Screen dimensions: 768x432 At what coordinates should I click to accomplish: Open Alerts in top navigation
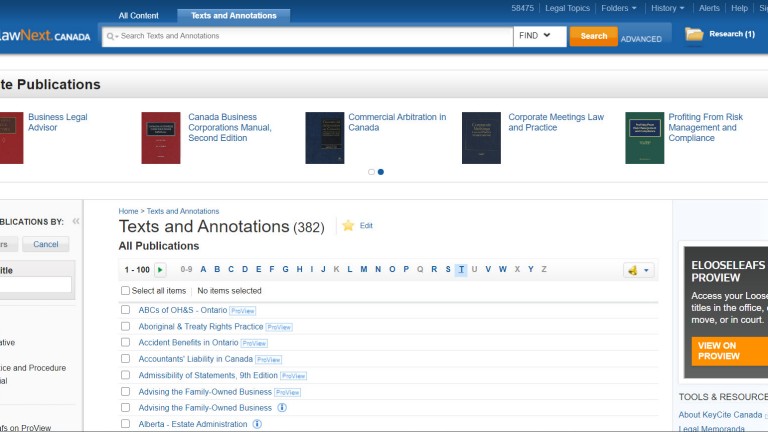(709, 8)
